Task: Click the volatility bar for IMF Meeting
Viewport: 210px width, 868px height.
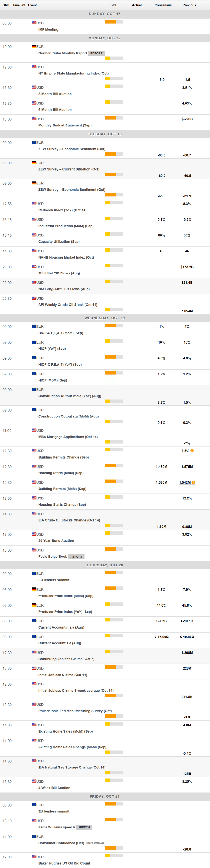Action: point(114,22)
